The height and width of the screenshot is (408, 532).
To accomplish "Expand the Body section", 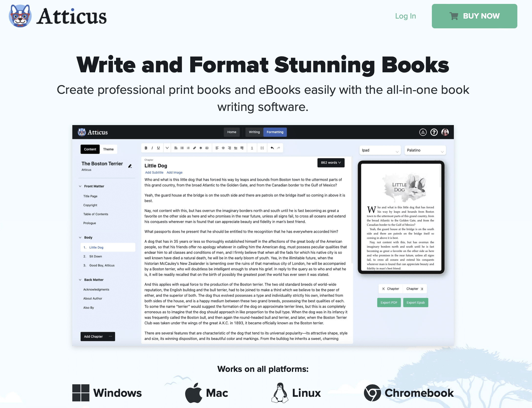I will pyautogui.click(x=81, y=237).
